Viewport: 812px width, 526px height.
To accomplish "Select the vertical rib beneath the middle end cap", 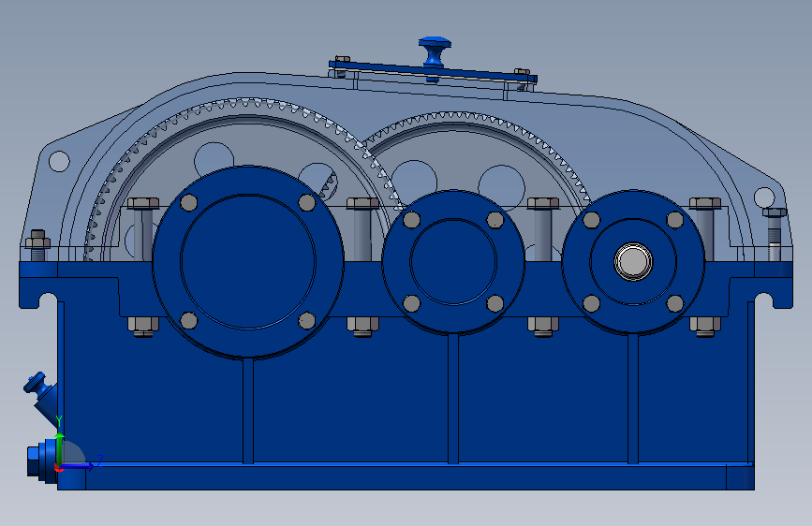I will click(x=453, y=398).
